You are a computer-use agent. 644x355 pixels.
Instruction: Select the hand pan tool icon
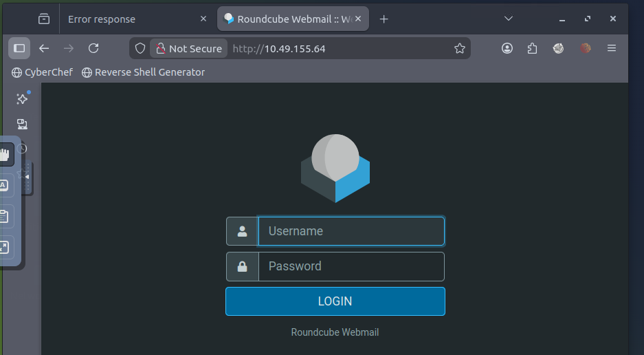(5, 155)
